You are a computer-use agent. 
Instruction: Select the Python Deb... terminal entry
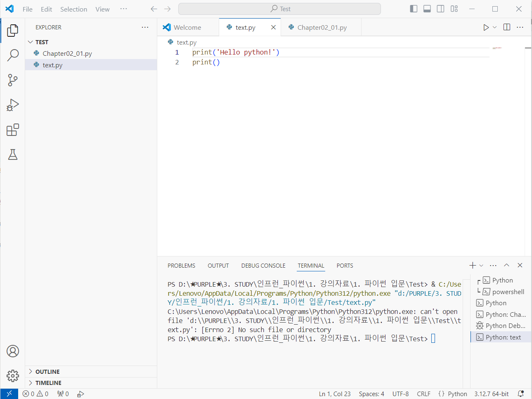click(x=500, y=325)
